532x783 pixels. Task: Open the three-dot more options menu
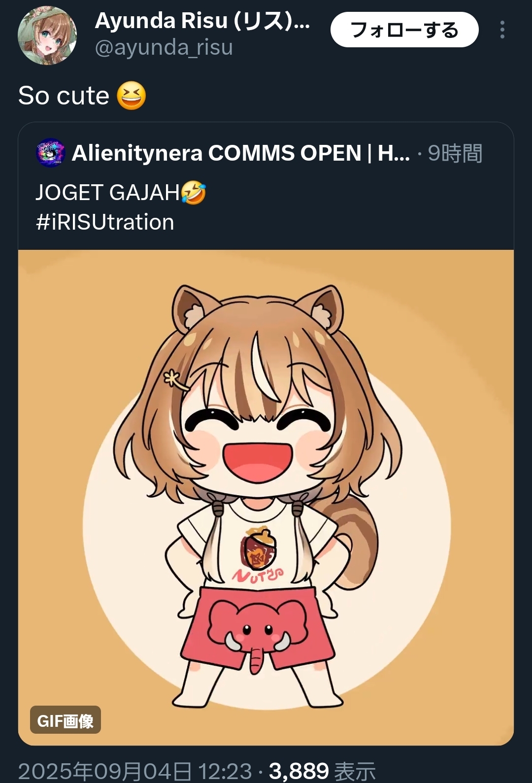(502, 30)
